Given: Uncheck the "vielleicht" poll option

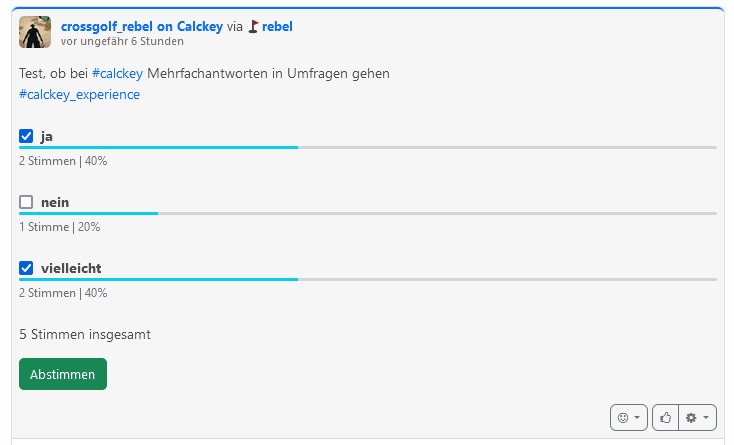Looking at the screenshot, I should pos(27,268).
